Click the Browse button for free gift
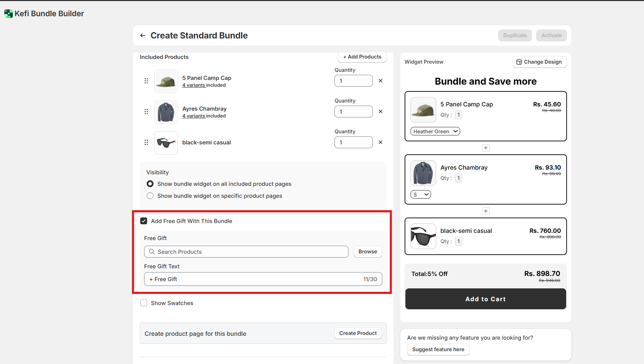644x364 pixels. (368, 252)
